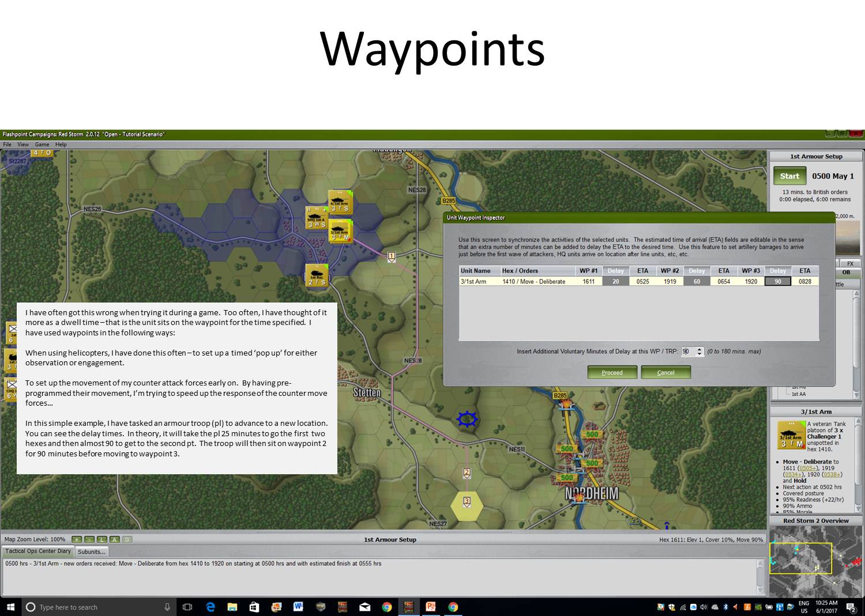Select the BHQ 1st A headquarters counter
Screen dimensions: 865x616
tap(317, 218)
